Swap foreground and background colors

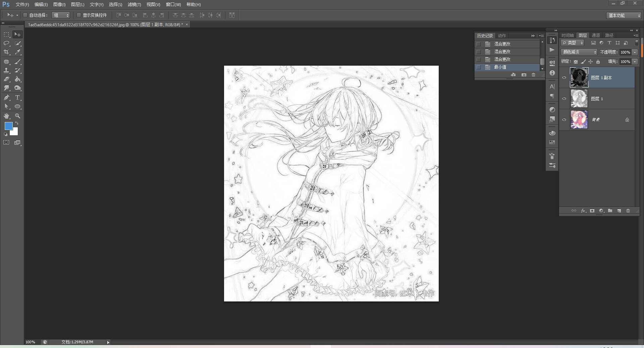(17, 123)
